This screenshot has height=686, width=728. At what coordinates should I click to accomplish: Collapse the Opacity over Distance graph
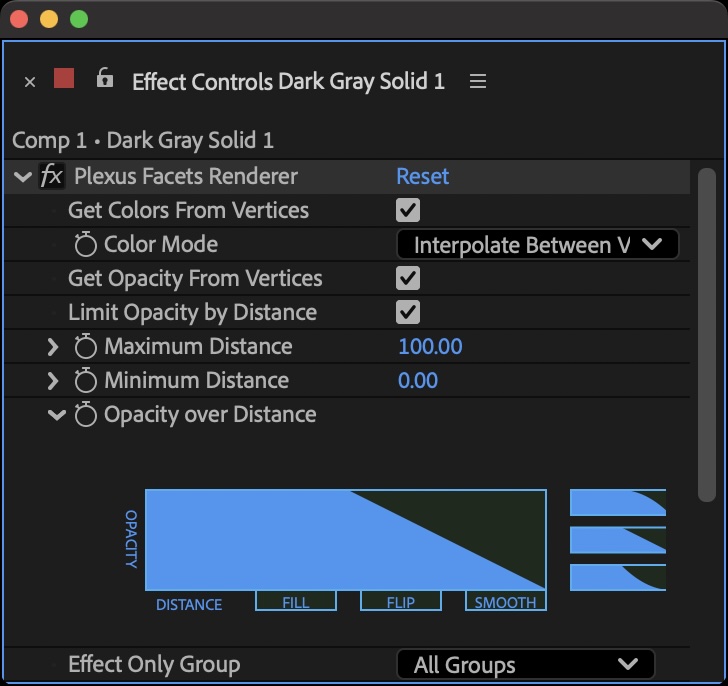pyautogui.click(x=57, y=414)
